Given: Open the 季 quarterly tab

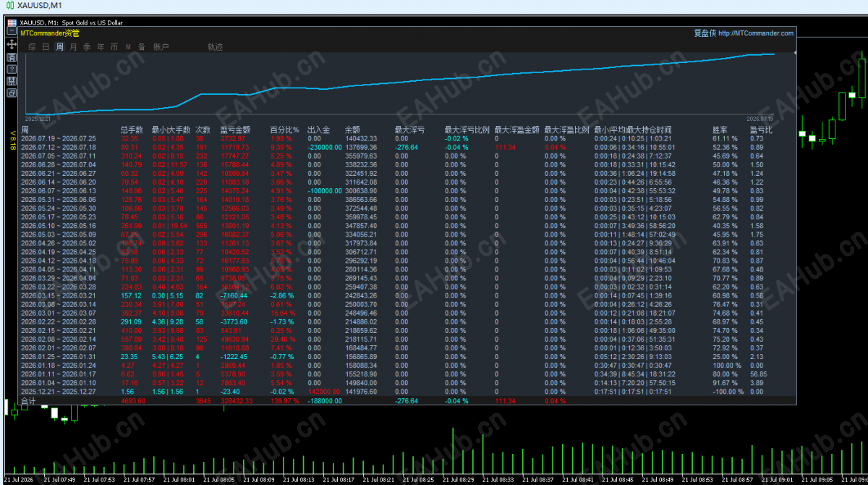Looking at the screenshot, I should [87, 47].
